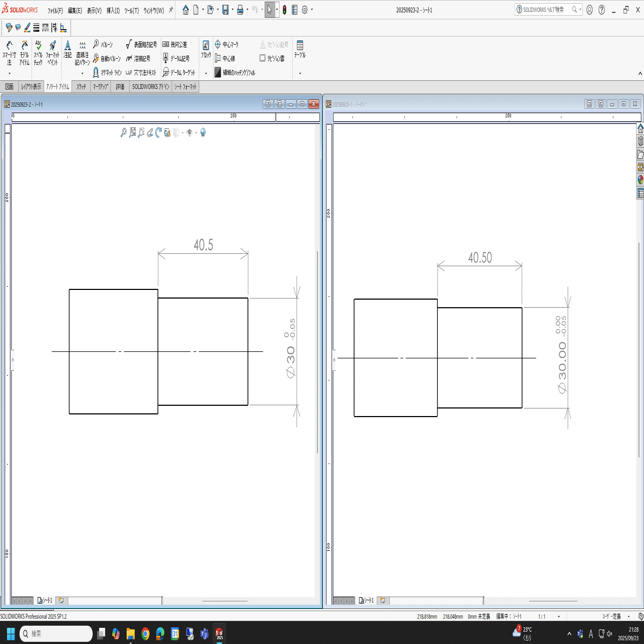The image size is (644, 644).
Task: Select the スマート寸法 (Smart Dimension) tool
Action: [x=8, y=51]
